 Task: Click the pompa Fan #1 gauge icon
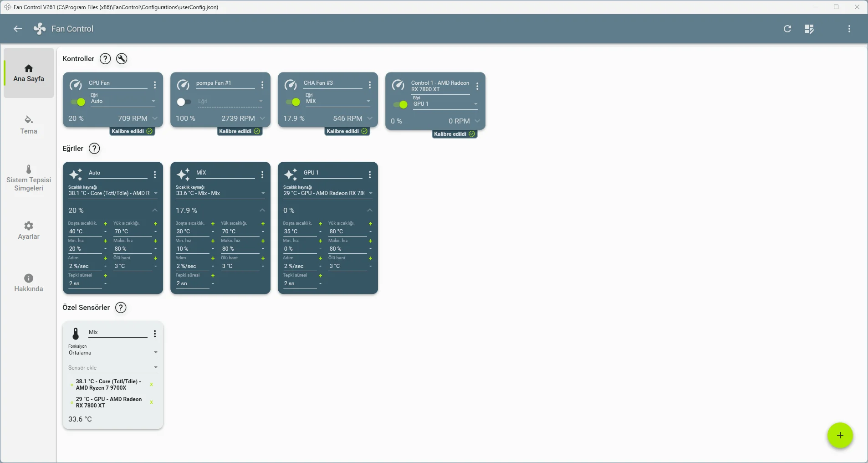183,85
